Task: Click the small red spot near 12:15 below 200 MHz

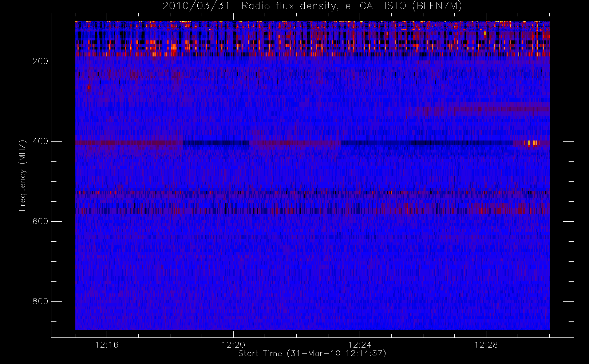Action: tap(89, 87)
